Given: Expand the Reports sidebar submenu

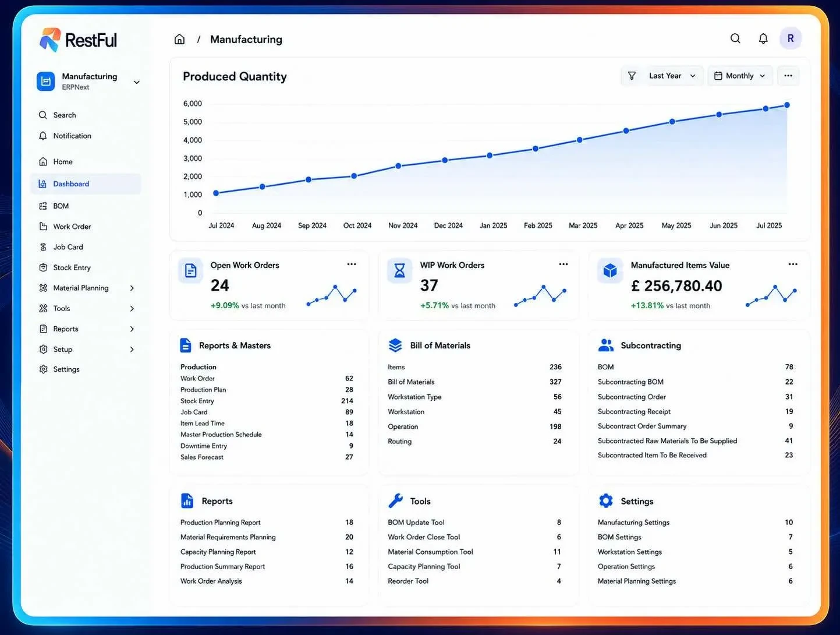Looking at the screenshot, I should [132, 329].
